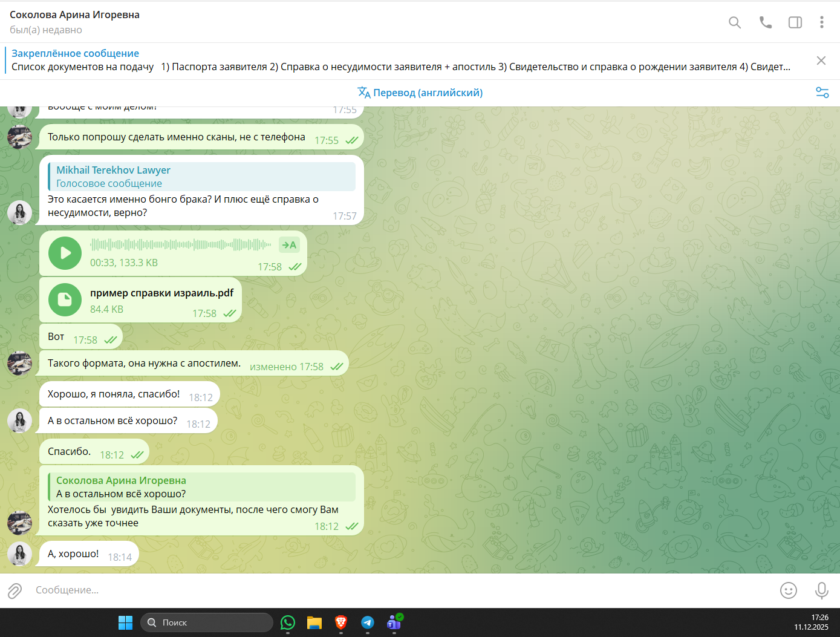Select message 'Спасибо.'
Screen dimensions: 840x637
(x=94, y=452)
